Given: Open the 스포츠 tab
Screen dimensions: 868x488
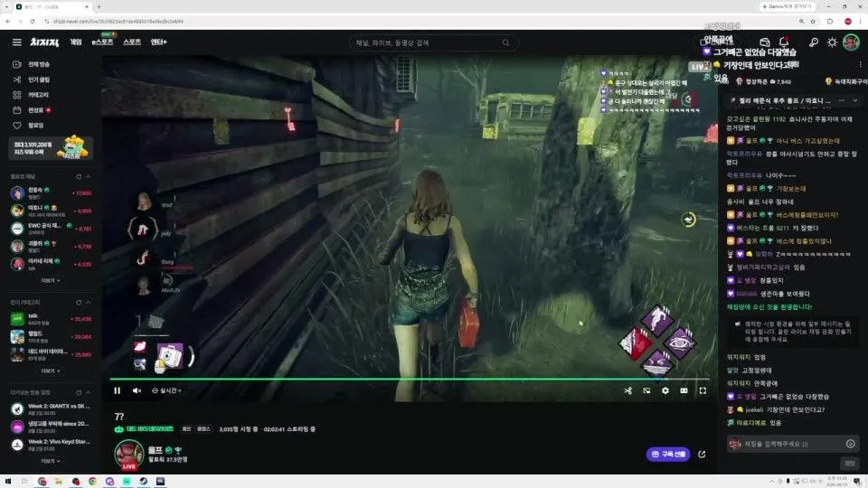Looking at the screenshot, I should pyautogui.click(x=132, y=42).
